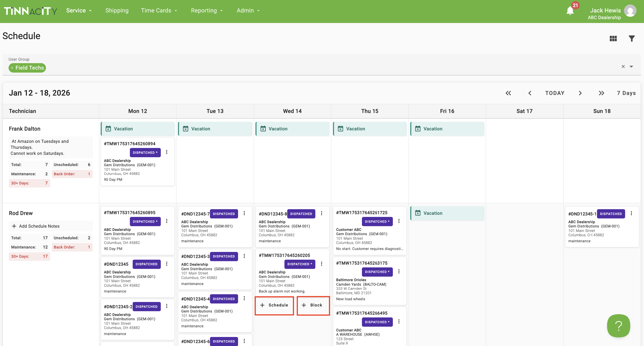This screenshot has height=346, width=644.
Task: Open the Service menu dropdown
Action: [79, 11]
